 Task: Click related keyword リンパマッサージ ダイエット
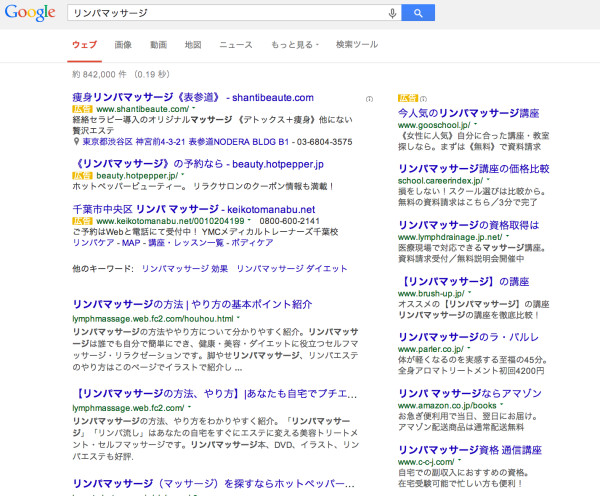tap(292, 269)
